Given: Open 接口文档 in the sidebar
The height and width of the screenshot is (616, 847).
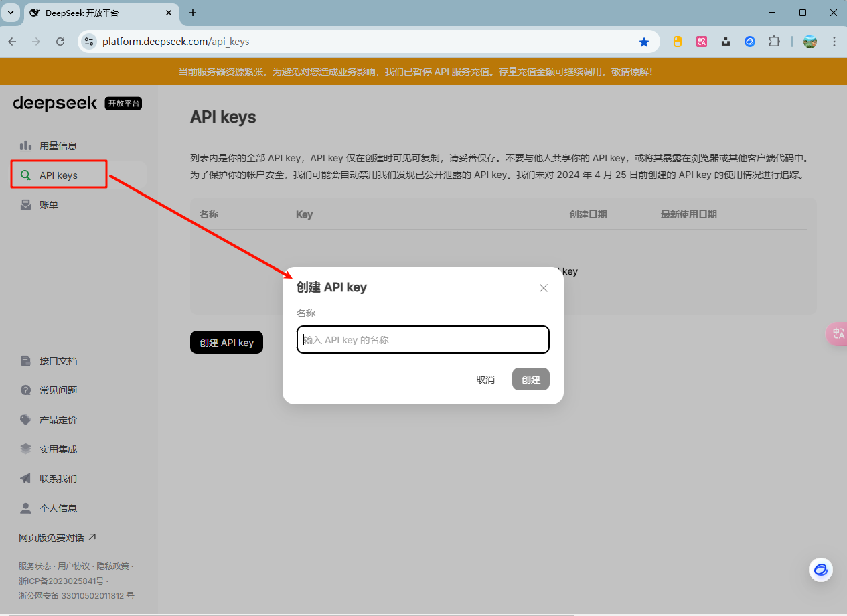Looking at the screenshot, I should click(x=79, y=361).
